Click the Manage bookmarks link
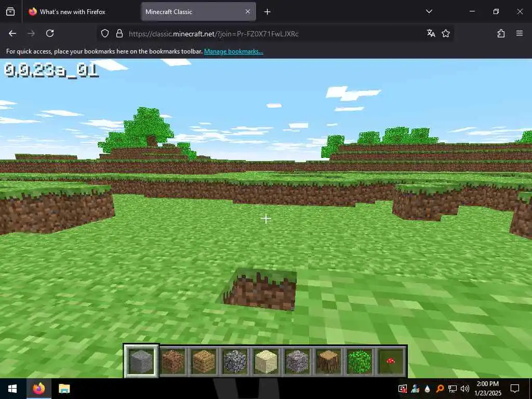Screen dimensions: 532x399 point(233,51)
